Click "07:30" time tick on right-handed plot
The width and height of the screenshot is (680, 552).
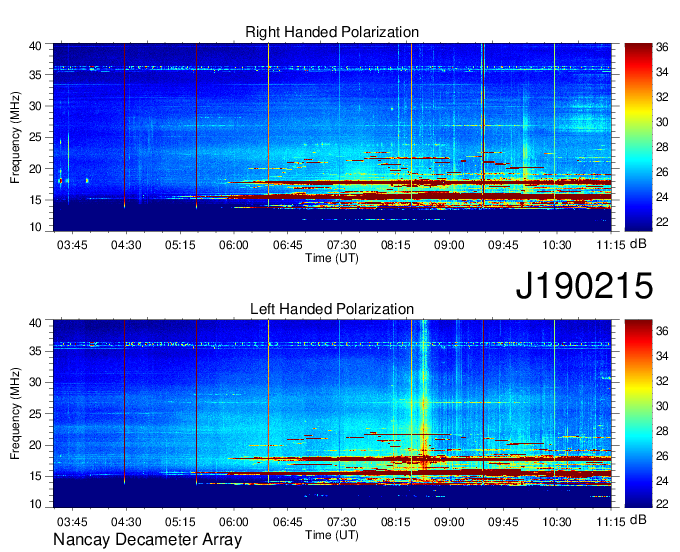[341, 245]
